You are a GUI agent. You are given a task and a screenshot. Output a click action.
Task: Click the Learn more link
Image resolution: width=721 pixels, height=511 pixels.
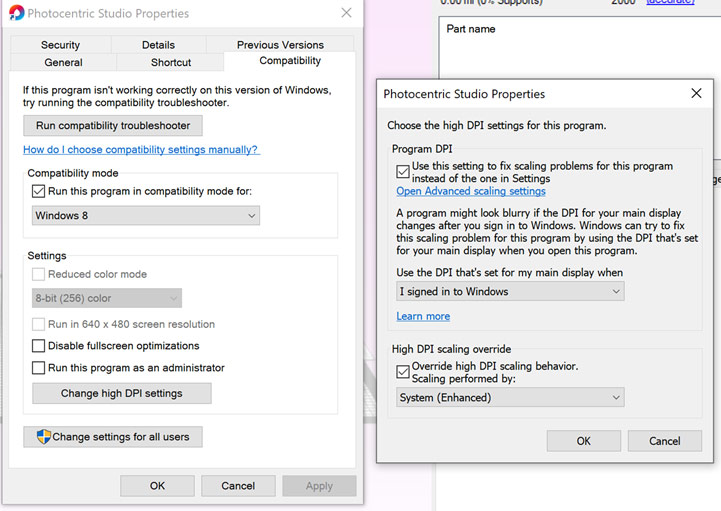[x=423, y=316]
